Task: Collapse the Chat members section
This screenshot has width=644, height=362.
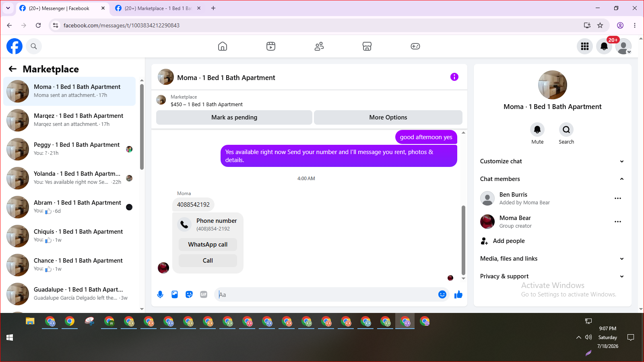Action: [552, 179]
